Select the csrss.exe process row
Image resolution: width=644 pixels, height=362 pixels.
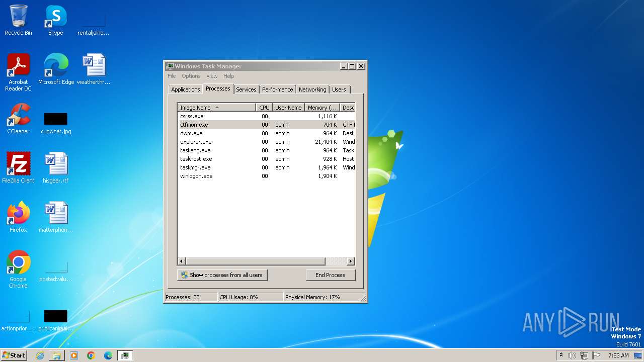pyautogui.click(x=266, y=116)
